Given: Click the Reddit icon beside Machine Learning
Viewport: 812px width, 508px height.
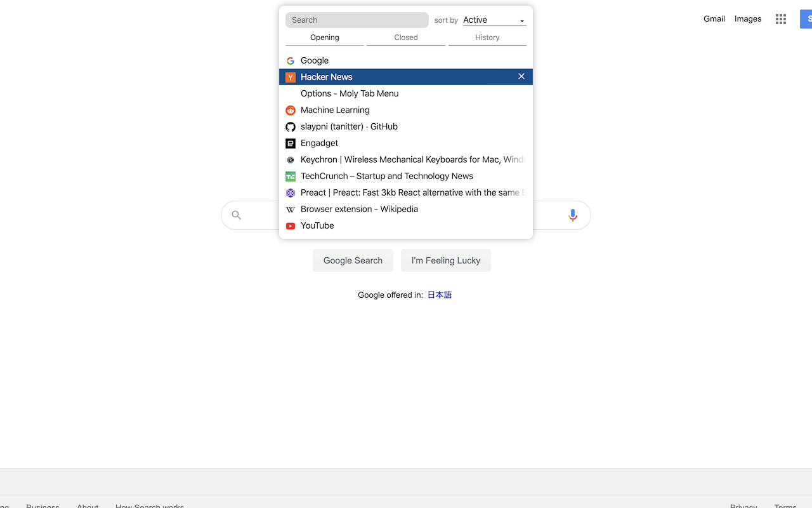Looking at the screenshot, I should (x=291, y=110).
